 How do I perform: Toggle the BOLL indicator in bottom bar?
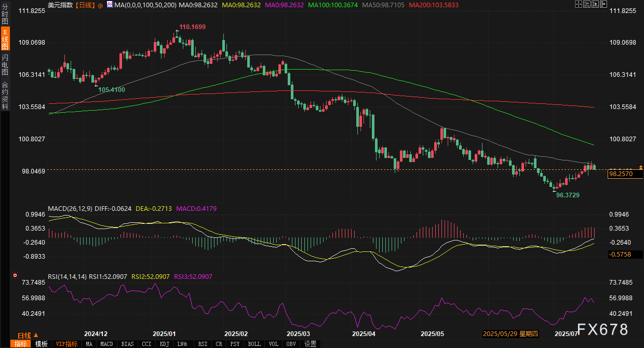click(254, 344)
